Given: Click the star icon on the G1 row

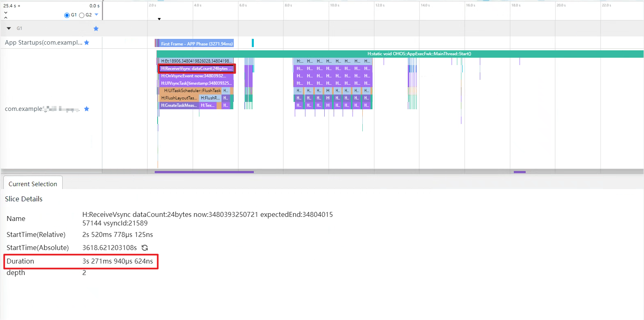Looking at the screenshot, I should [x=96, y=29].
